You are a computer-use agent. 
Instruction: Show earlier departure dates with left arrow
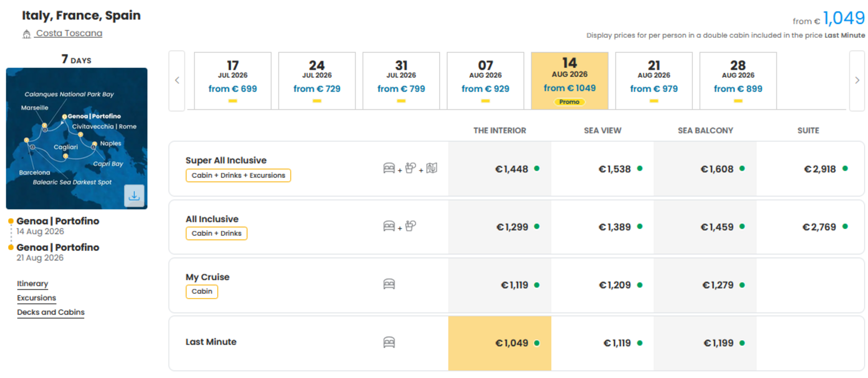point(177,80)
